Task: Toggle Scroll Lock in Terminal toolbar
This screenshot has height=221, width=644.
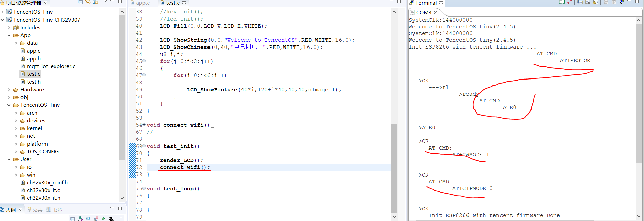Action: point(595,2)
